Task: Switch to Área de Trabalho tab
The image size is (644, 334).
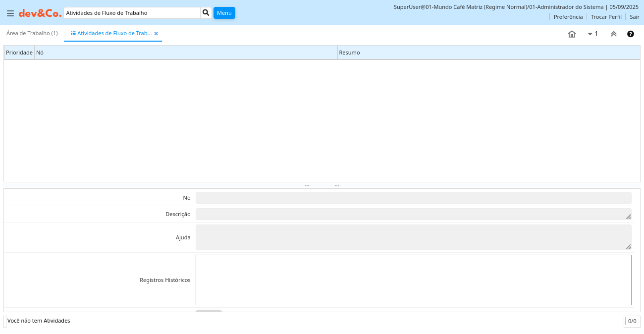Action: [32, 33]
